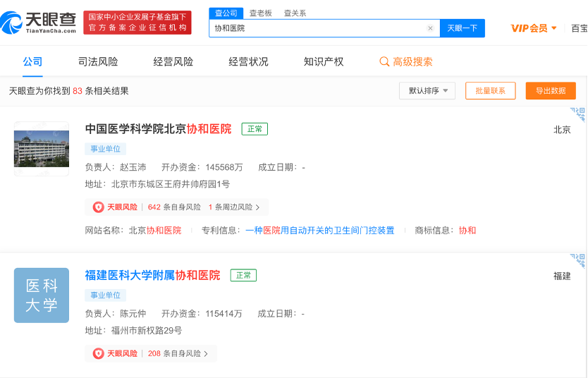Open the 知识产权 tab
This screenshot has height=378, width=588.
coord(324,61)
